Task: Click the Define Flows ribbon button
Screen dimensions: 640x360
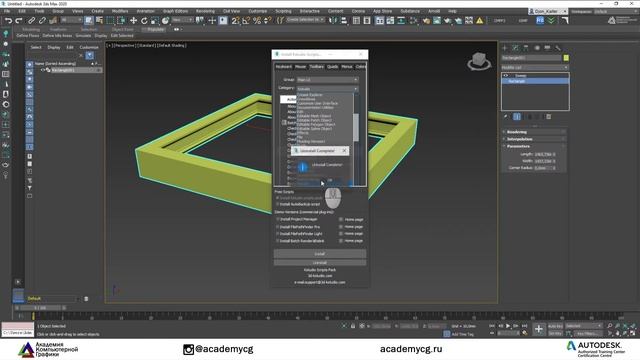Action: (x=28, y=36)
